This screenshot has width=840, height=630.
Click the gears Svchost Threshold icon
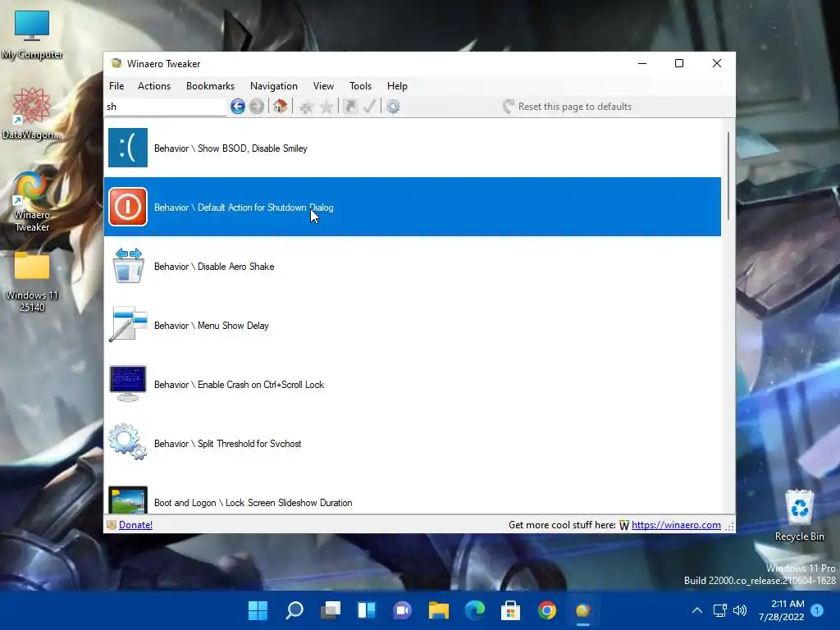(x=128, y=442)
